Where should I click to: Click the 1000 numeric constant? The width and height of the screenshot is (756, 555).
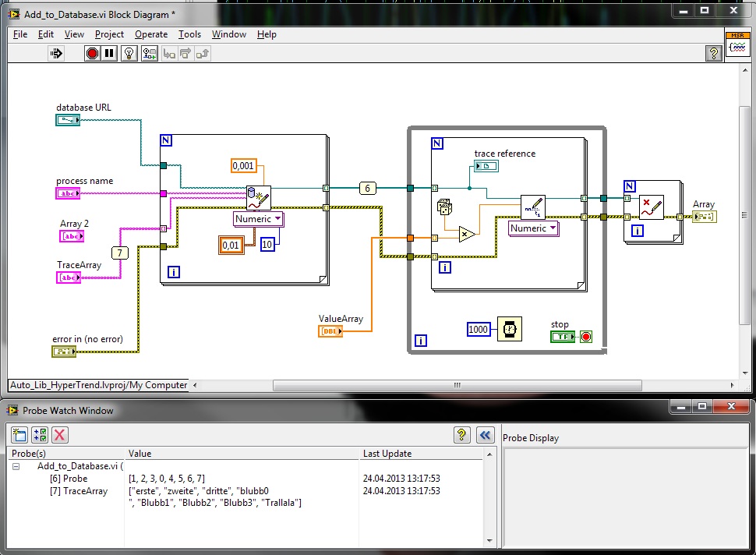(x=479, y=329)
